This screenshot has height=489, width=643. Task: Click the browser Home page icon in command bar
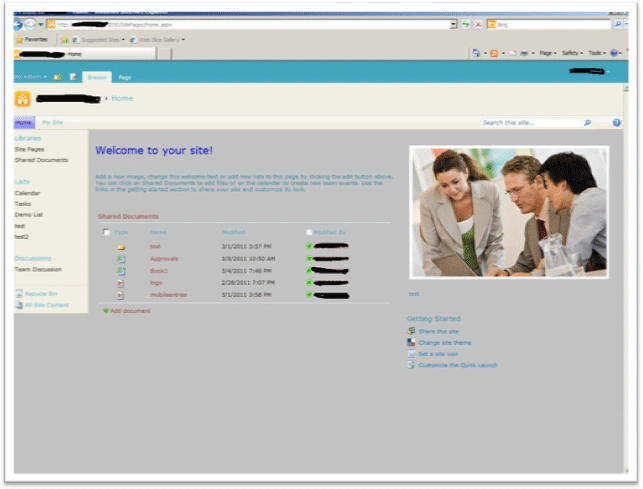coord(476,53)
